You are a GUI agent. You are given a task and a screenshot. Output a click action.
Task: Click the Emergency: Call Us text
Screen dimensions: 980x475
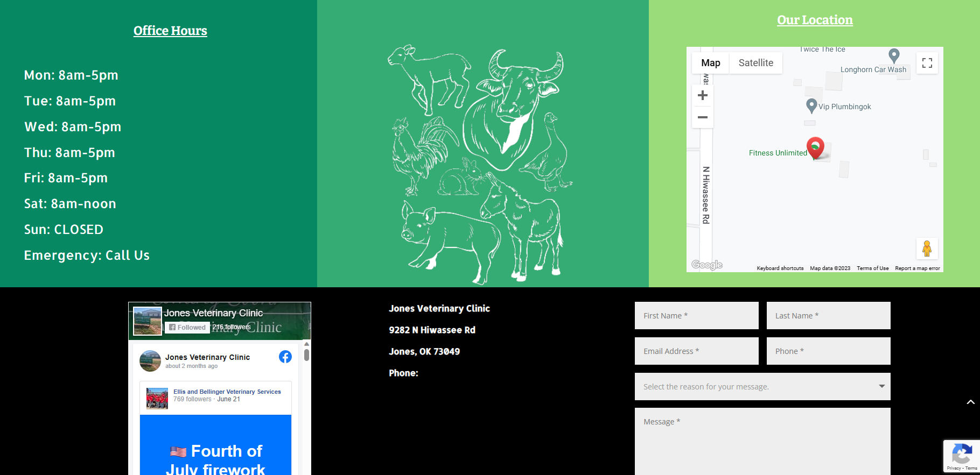87,255
